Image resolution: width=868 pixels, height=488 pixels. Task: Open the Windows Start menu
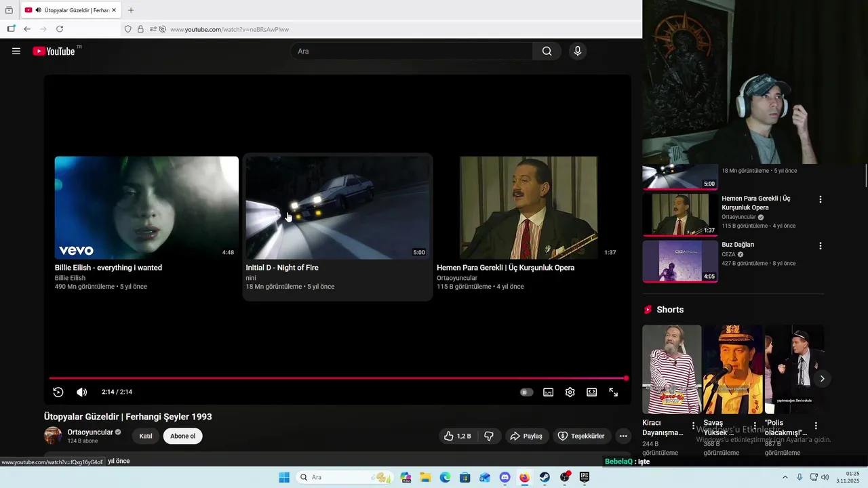[x=284, y=477]
